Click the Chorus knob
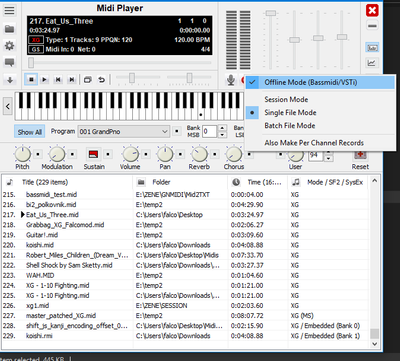 coord(234,154)
